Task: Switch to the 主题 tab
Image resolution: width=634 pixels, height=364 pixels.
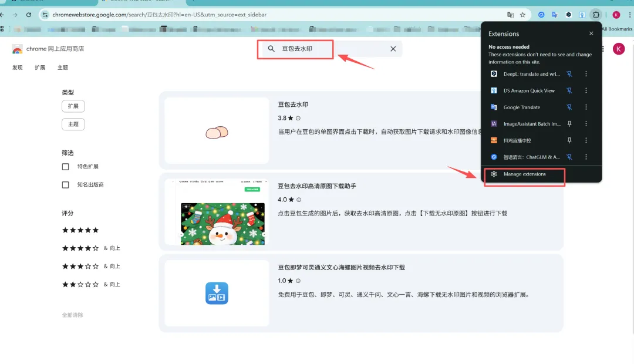Action: pyautogui.click(x=63, y=68)
